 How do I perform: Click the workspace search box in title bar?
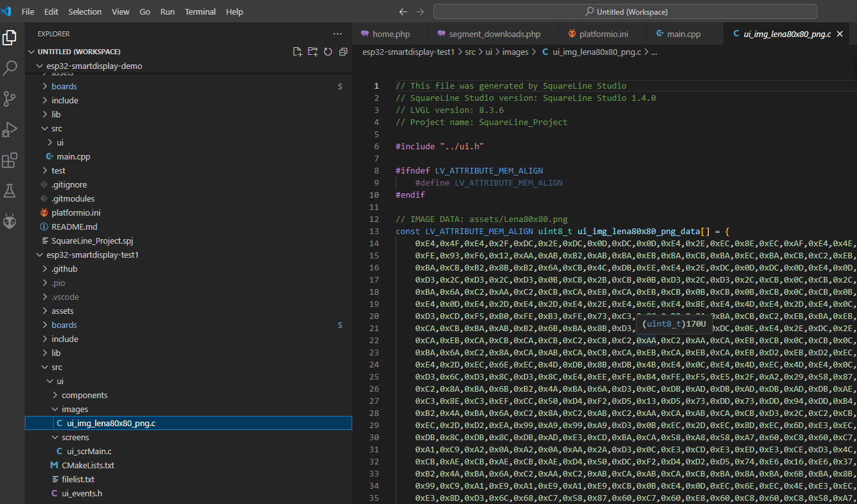[x=625, y=11]
